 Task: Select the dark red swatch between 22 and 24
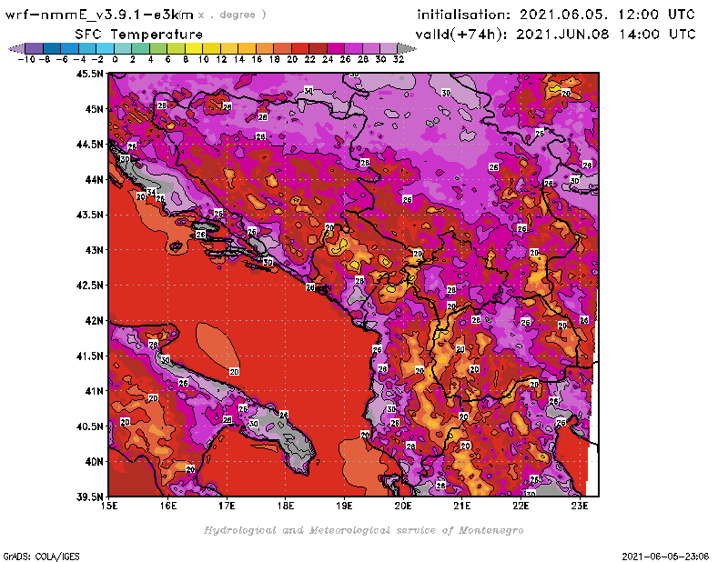[x=318, y=48]
